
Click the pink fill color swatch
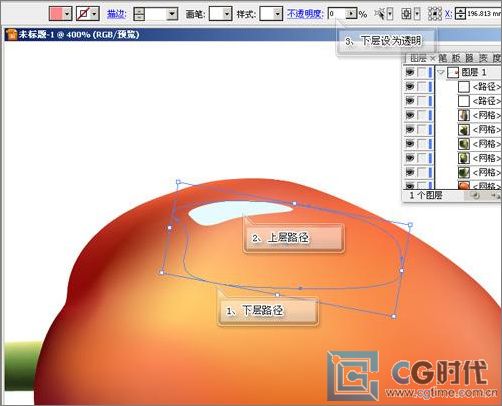(x=56, y=14)
